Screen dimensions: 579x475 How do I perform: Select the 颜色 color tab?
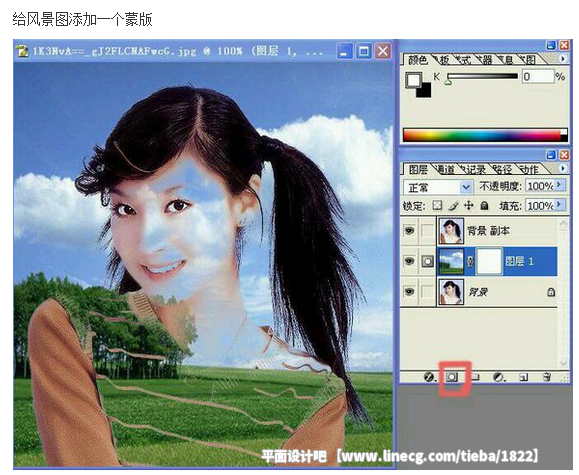click(417, 59)
